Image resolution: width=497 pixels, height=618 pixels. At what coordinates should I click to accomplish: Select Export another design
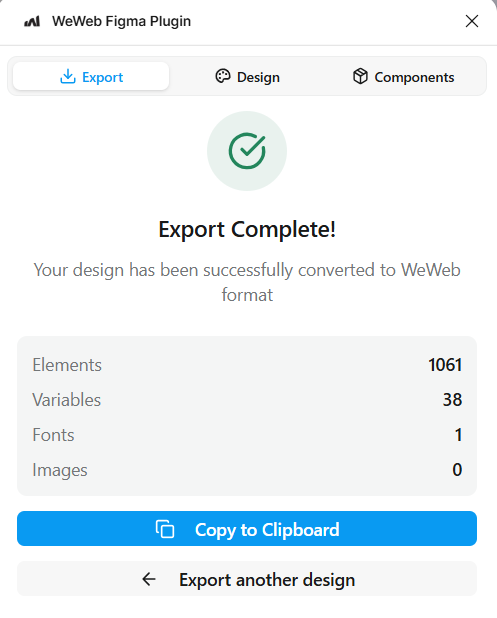pos(247,579)
